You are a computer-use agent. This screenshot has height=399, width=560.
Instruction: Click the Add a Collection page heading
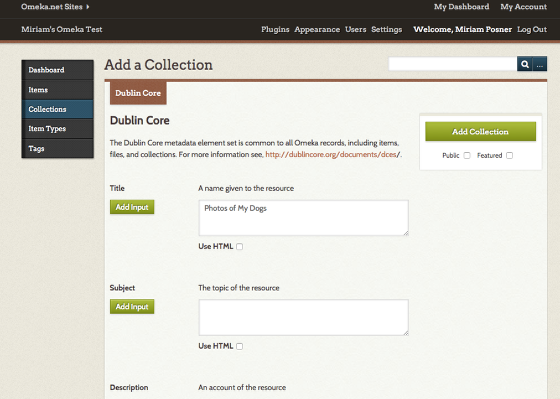click(x=159, y=65)
